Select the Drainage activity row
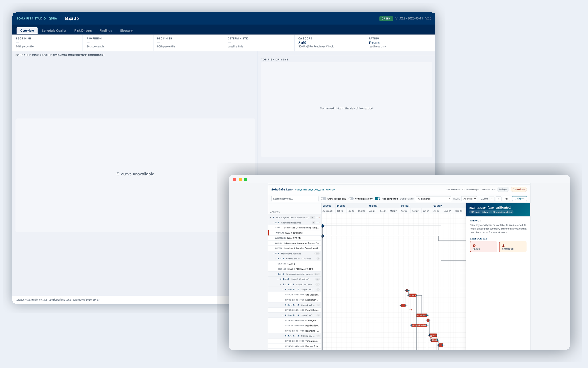The width and height of the screenshot is (588, 368). [295, 320]
